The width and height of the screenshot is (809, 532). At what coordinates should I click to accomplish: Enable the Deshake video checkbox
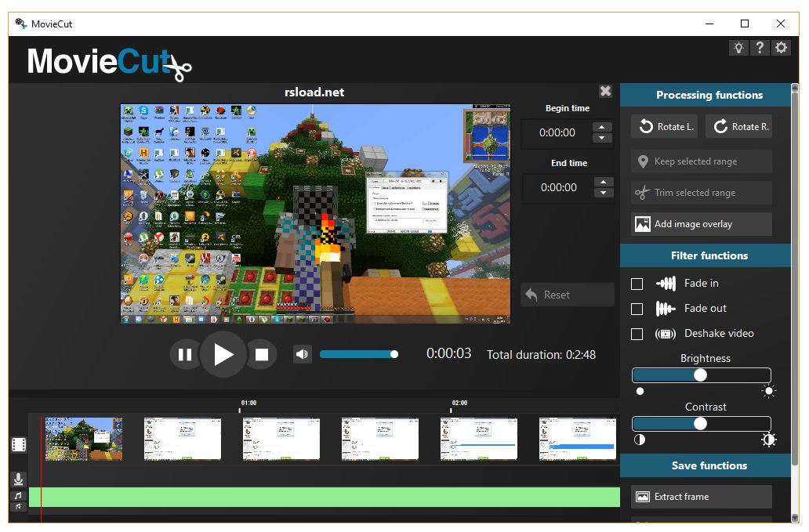point(637,334)
